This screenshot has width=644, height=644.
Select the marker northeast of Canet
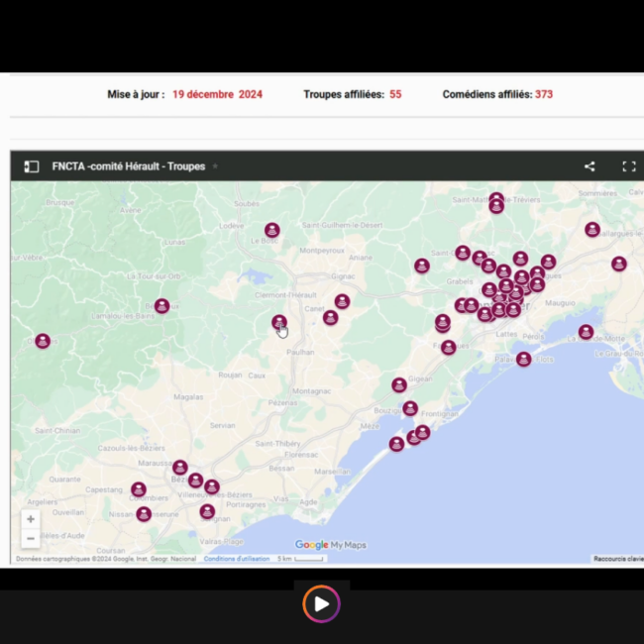click(342, 301)
